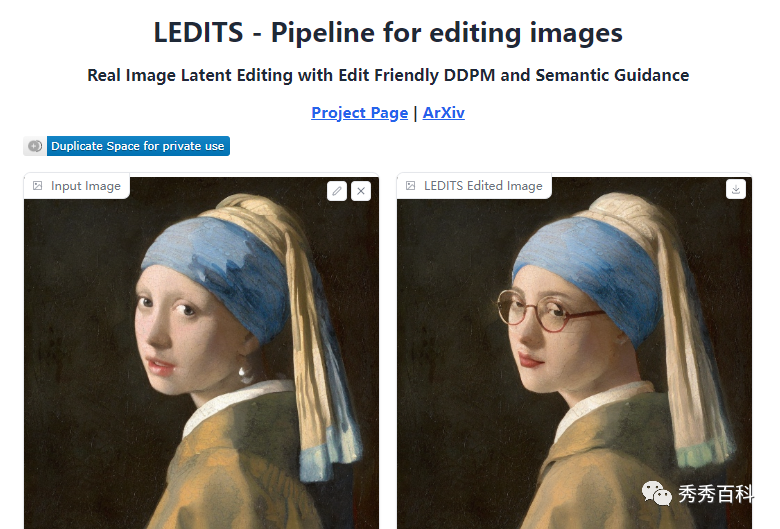
Task: Click the picture icon beside LEDITS Edited Image
Action: click(410, 186)
